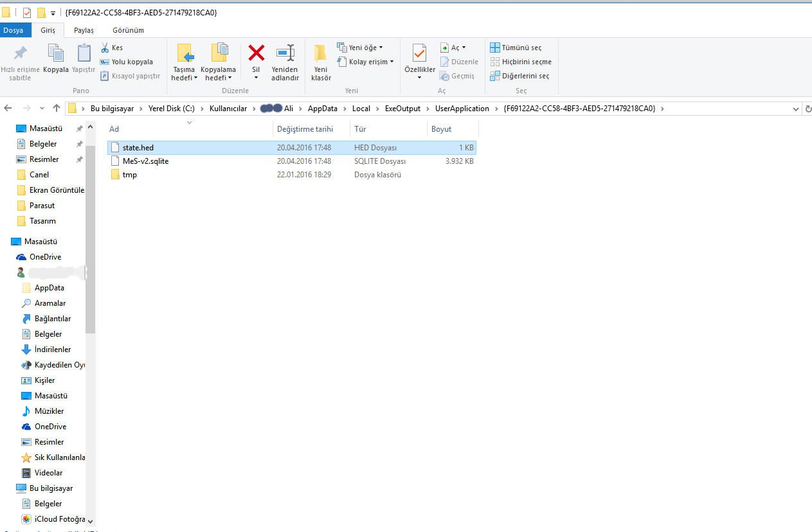Open the arrow under Sil
Viewport: 812px width, 532px height.
(256, 78)
